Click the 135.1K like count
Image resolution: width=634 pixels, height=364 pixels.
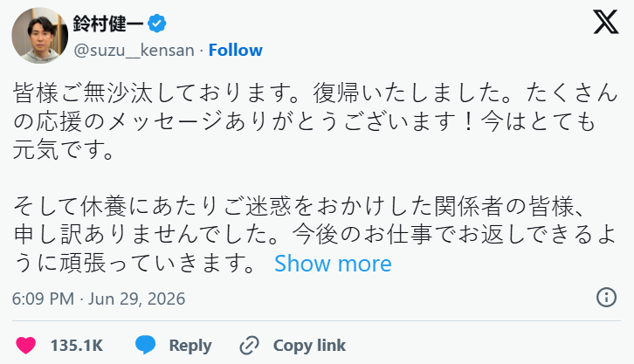(x=77, y=346)
